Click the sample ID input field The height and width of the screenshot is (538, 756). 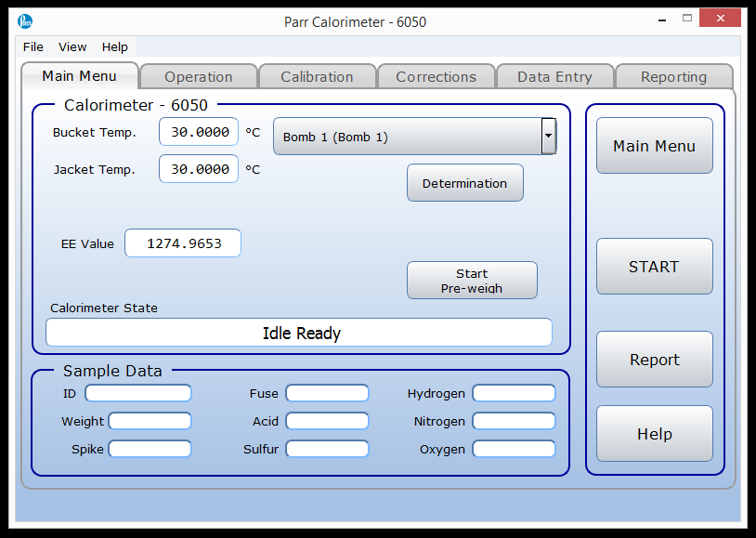point(137,393)
